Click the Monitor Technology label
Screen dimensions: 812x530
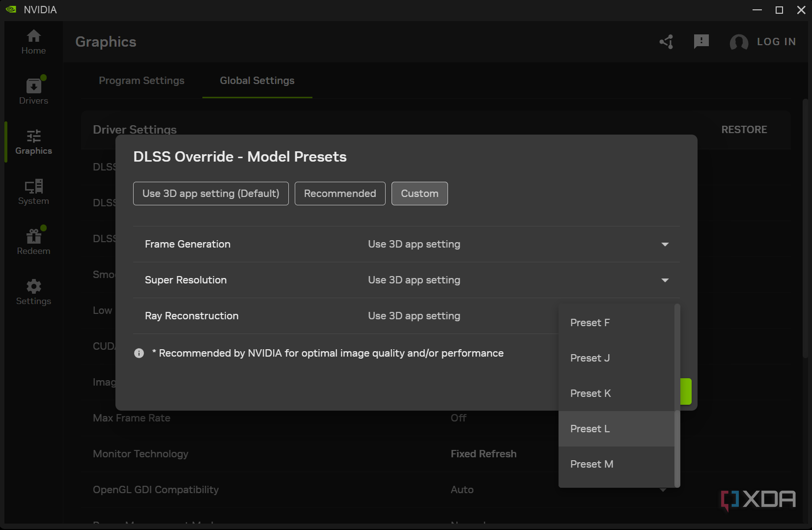coord(140,454)
